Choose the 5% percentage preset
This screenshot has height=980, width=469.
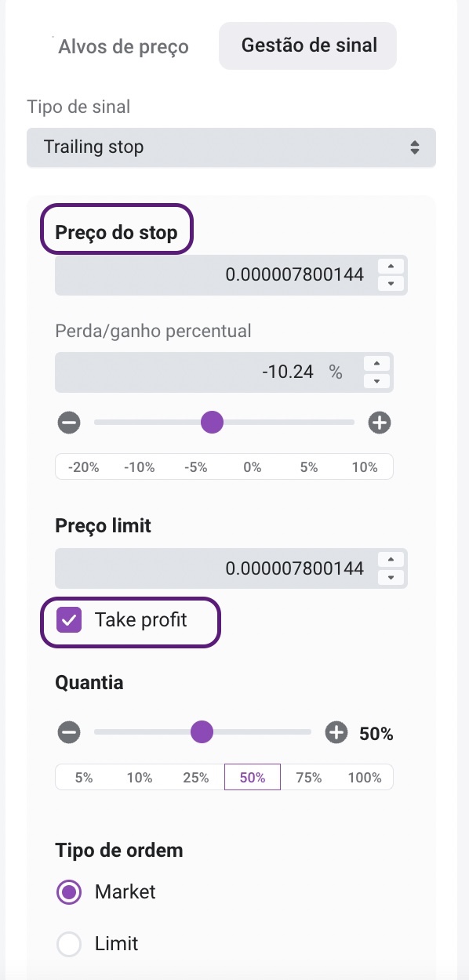tap(309, 467)
